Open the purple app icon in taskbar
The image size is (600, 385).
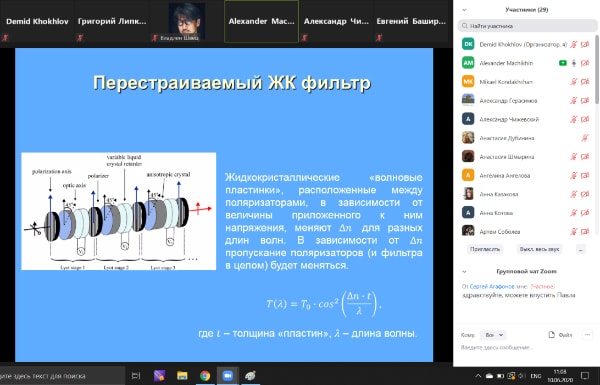pos(160,376)
